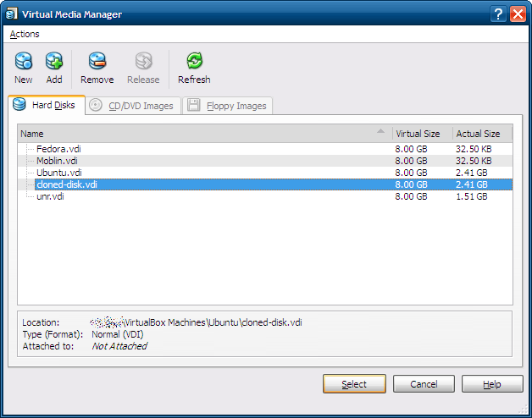Select the Fedora.vdi disk row
532x418 pixels.
(x=265, y=149)
